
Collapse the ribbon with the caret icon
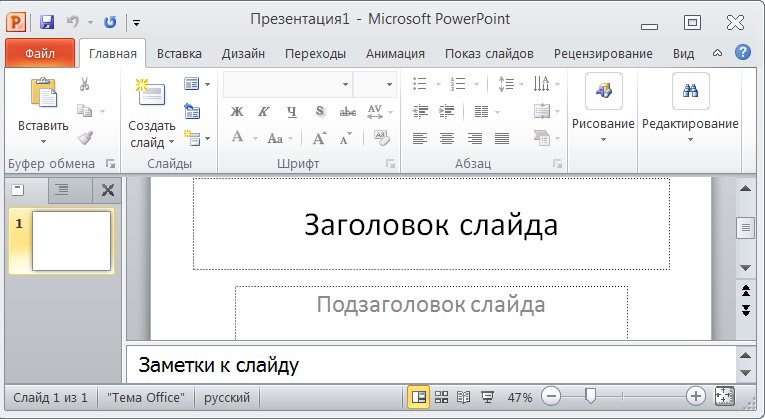pyautogui.click(x=717, y=53)
